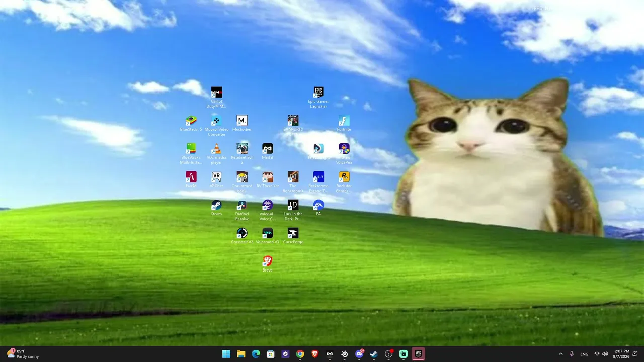Click the speaker volume icon
The image size is (644, 362).
(x=605, y=354)
